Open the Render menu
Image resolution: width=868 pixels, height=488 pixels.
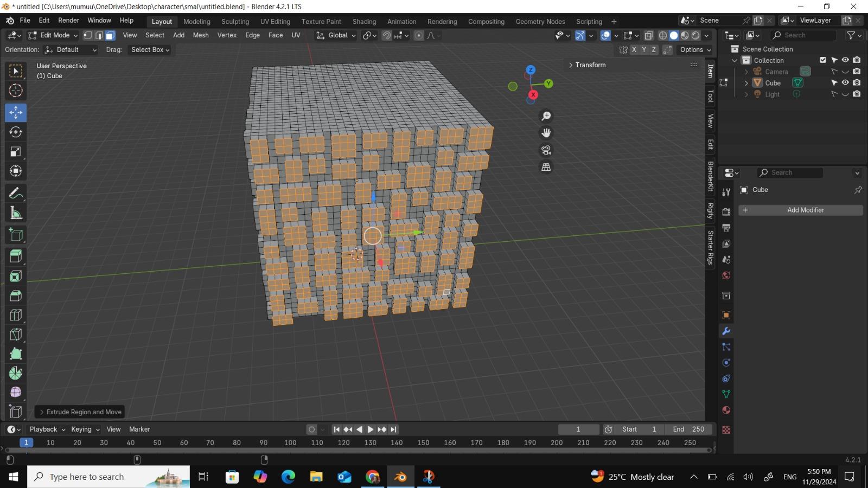pyautogui.click(x=68, y=21)
